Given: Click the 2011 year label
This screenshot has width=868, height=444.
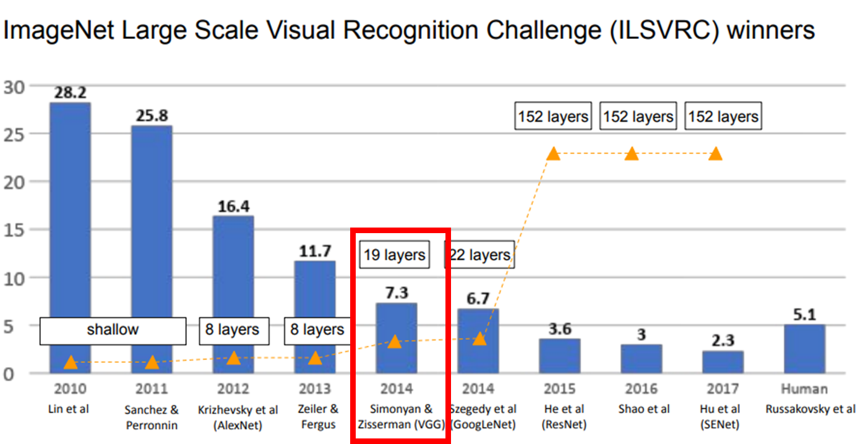Looking at the screenshot, I should (x=152, y=389).
